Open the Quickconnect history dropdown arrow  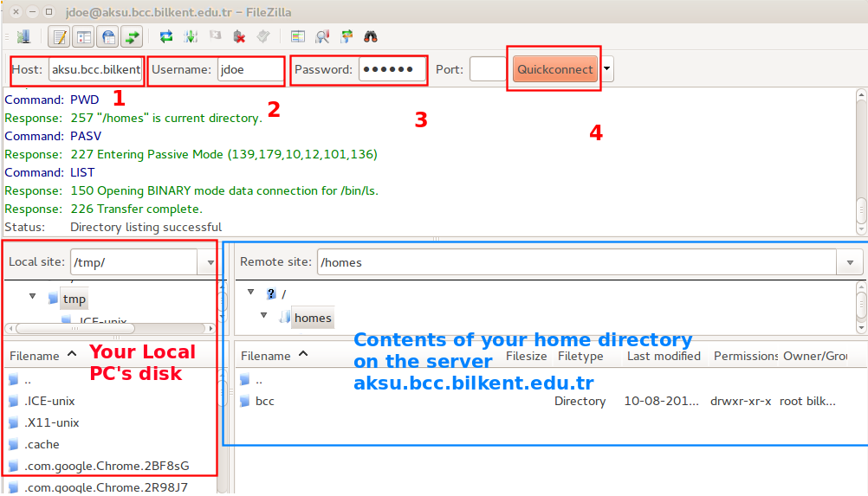coord(607,69)
